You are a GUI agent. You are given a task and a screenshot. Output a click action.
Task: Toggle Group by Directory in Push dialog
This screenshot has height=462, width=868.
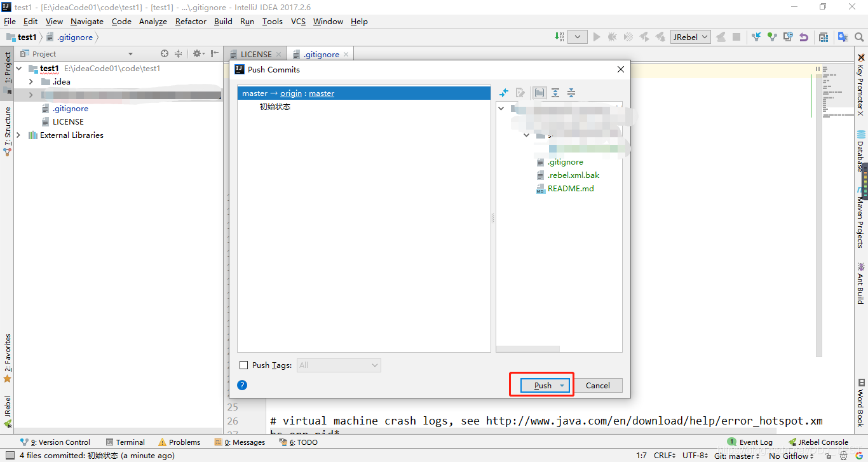(539, 93)
